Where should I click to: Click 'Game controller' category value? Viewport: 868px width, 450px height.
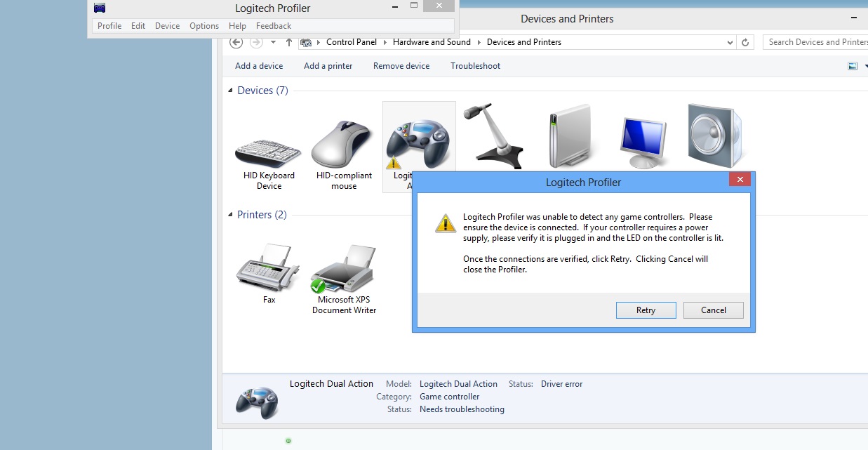(449, 397)
